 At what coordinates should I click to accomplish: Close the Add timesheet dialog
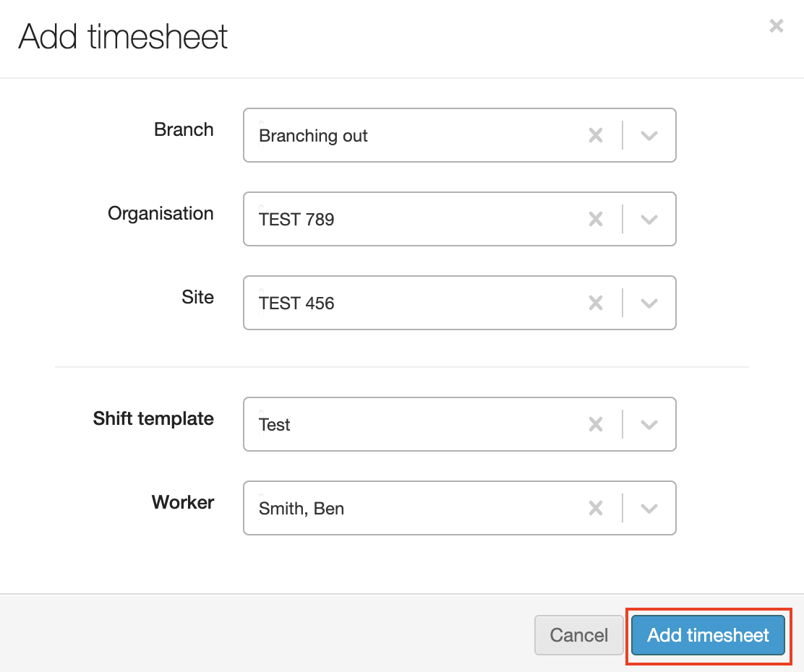click(x=776, y=27)
